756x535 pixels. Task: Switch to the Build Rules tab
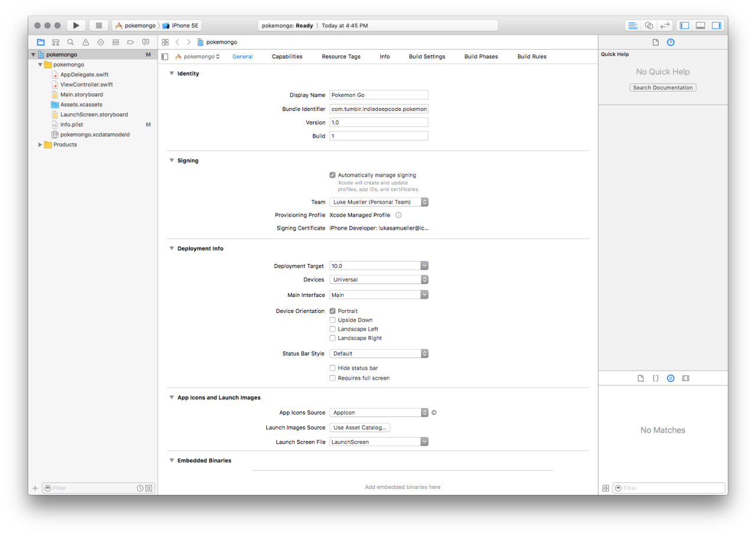click(x=532, y=57)
